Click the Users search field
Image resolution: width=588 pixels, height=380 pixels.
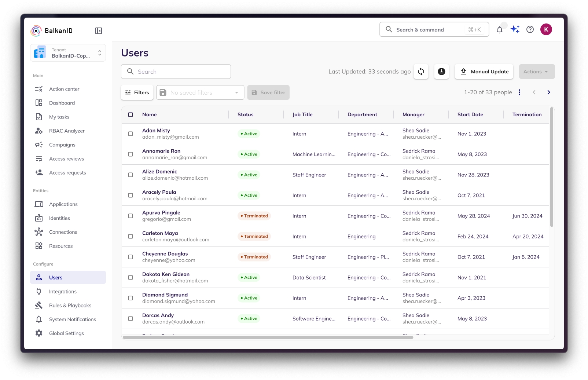[x=176, y=72]
